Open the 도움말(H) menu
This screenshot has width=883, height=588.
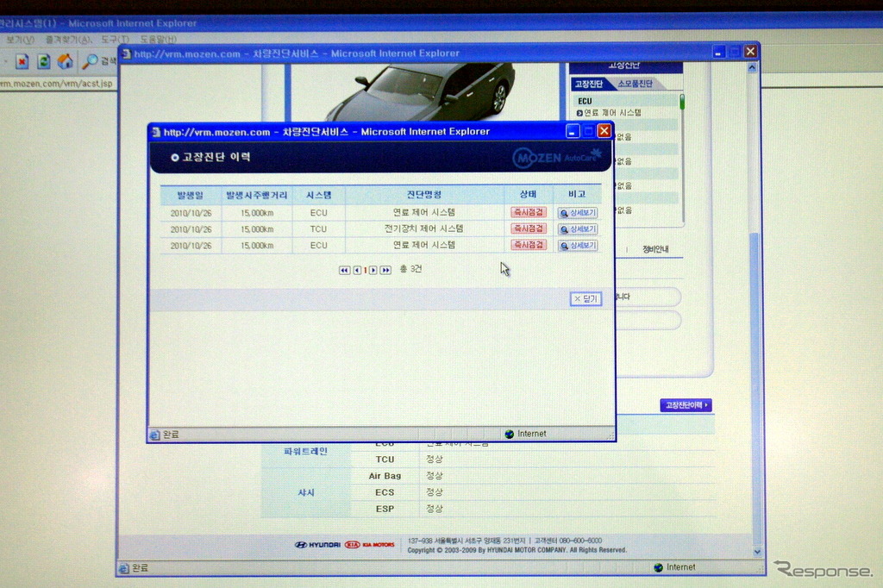point(158,39)
